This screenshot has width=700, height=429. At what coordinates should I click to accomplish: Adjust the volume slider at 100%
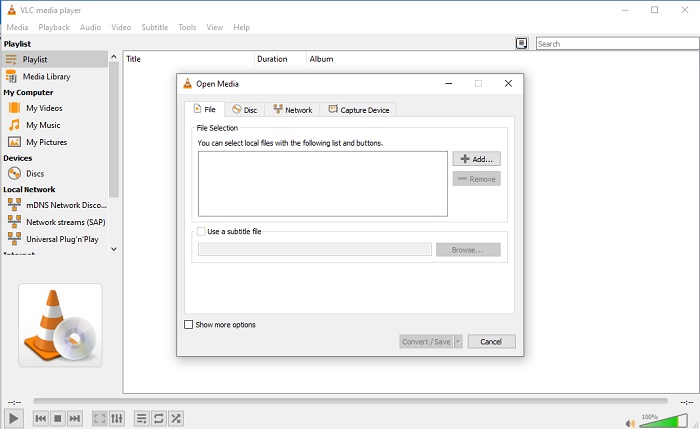tap(663, 421)
